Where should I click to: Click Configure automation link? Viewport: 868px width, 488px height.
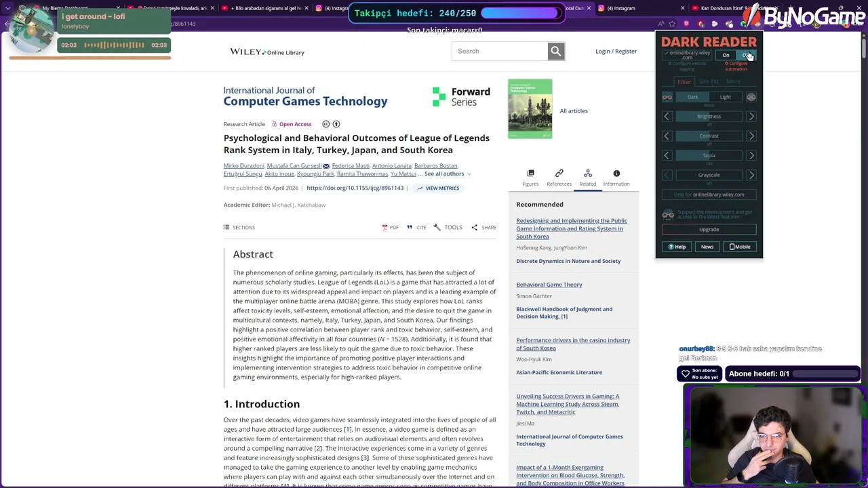click(x=736, y=66)
